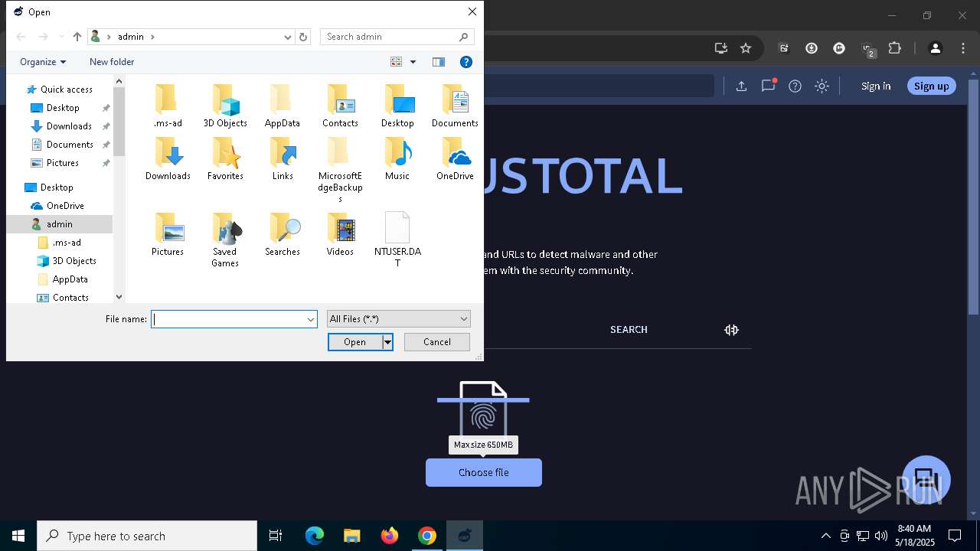Select the 3D Objects folder icon
Screen dimensions: 980x551
225,99
